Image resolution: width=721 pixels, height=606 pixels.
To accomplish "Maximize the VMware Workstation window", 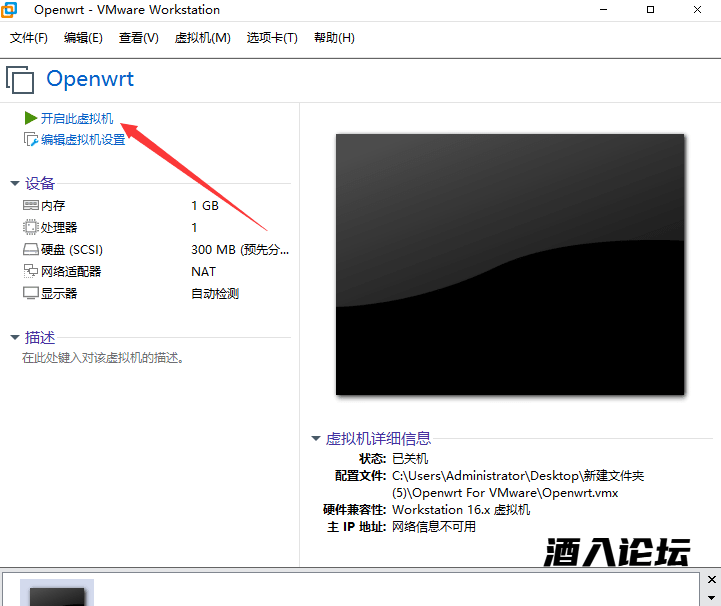I will (650, 10).
